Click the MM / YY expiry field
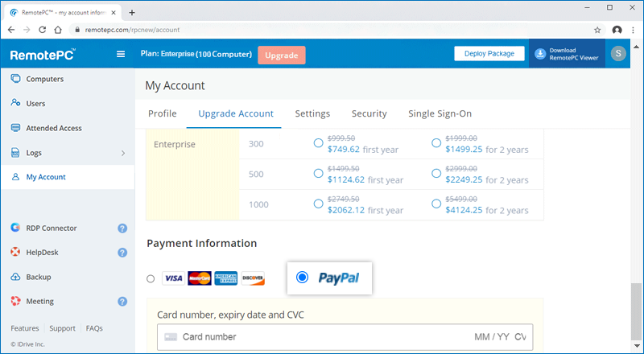Screen dimensions: 644x354 pyautogui.click(x=492, y=337)
